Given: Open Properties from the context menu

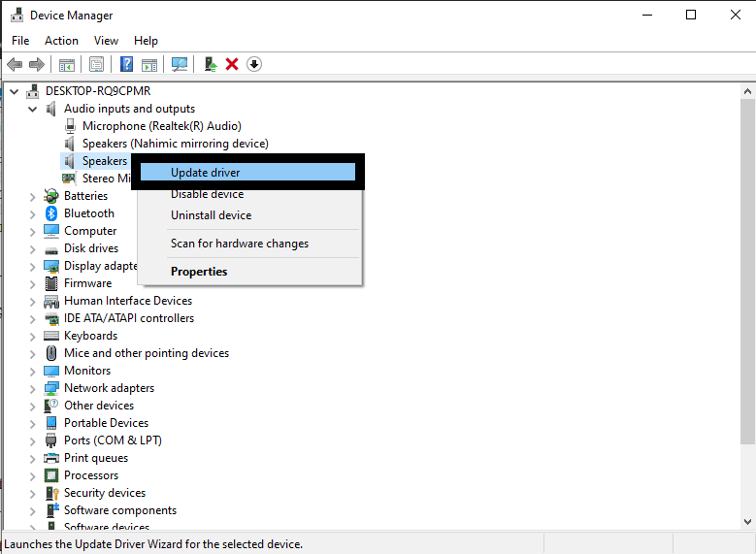Looking at the screenshot, I should click(x=249, y=272).
